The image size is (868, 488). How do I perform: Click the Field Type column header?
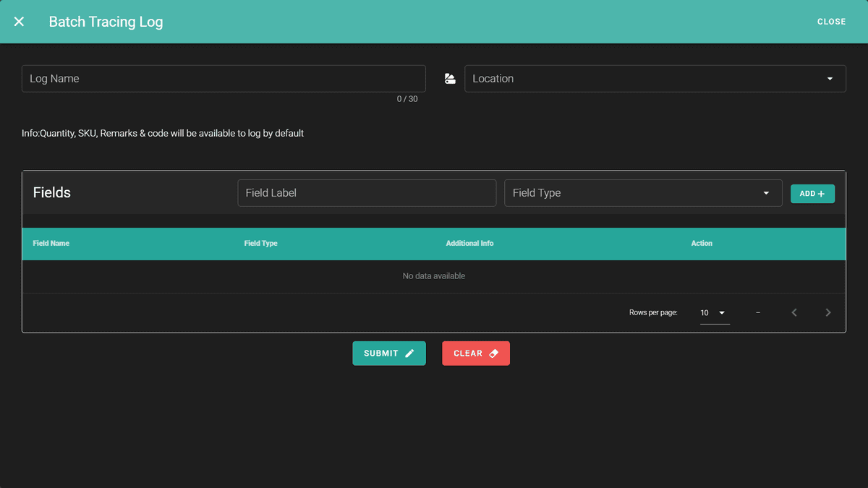(261, 244)
